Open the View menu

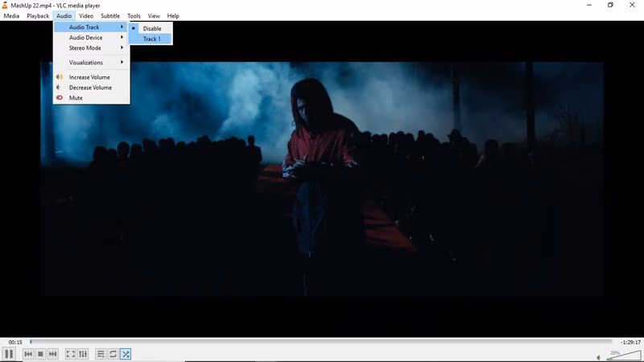click(x=154, y=16)
